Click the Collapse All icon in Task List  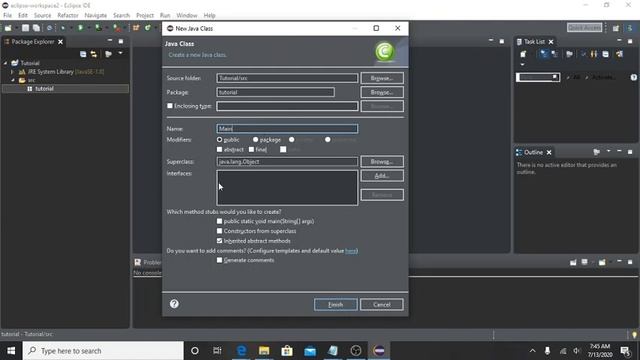click(x=605, y=54)
